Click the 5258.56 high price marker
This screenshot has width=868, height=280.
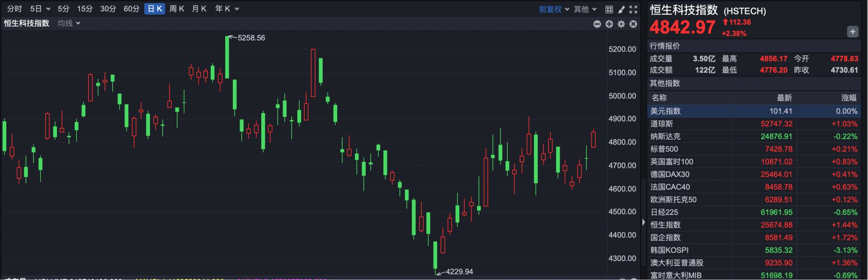point(251,38)
